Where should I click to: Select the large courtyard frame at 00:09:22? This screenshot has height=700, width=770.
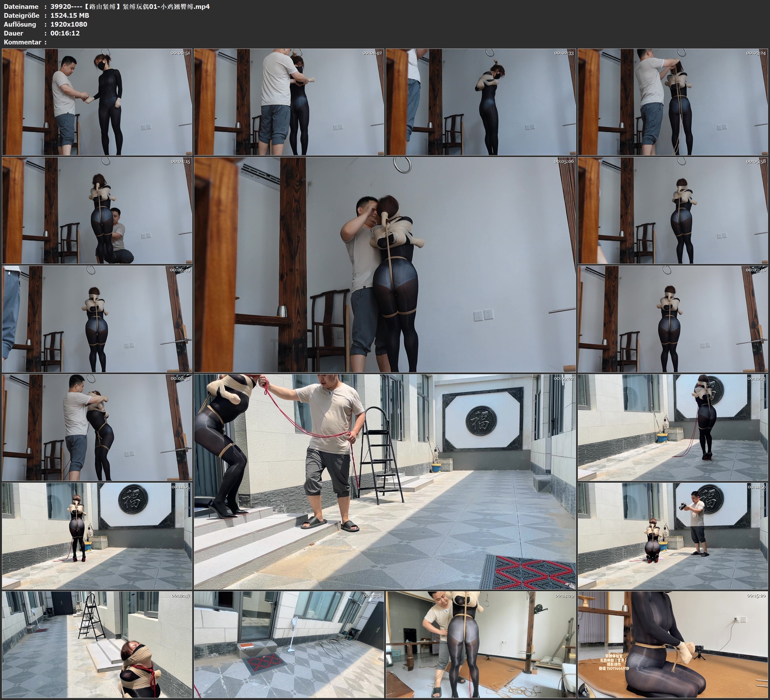tap(385, 481)
